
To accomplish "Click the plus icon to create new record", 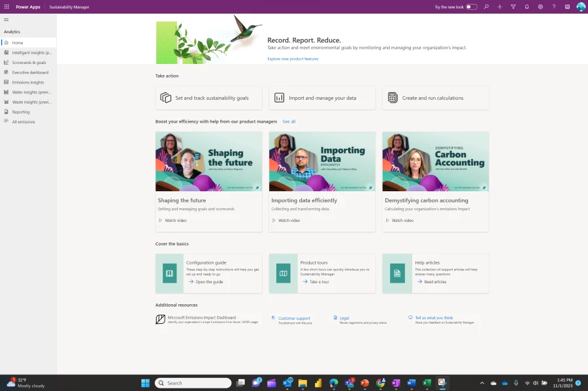I will pyautogui.click(x=500, y=7).
